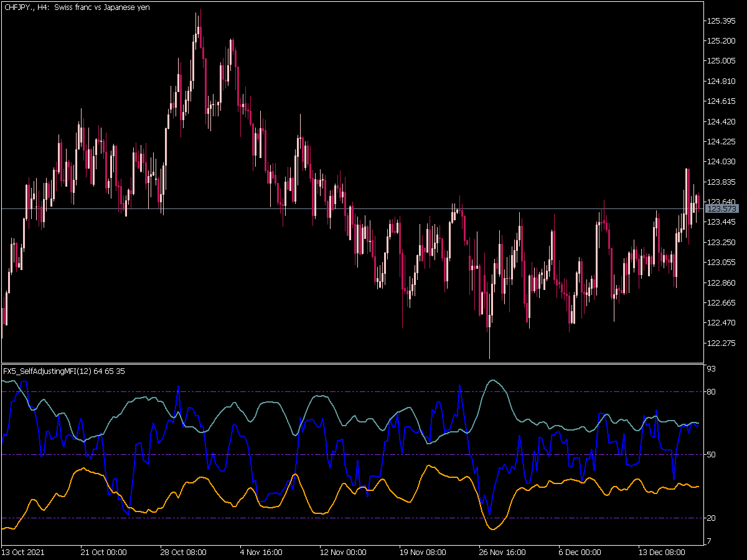Image resolution: width=747 pixels, height=560 pixels.
Task: Click the current price tag 123.573
Action: [x=721, y=209]
